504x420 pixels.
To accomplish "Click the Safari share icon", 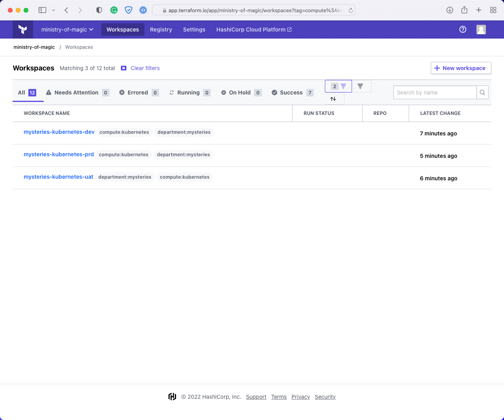I will coord(464,10).
